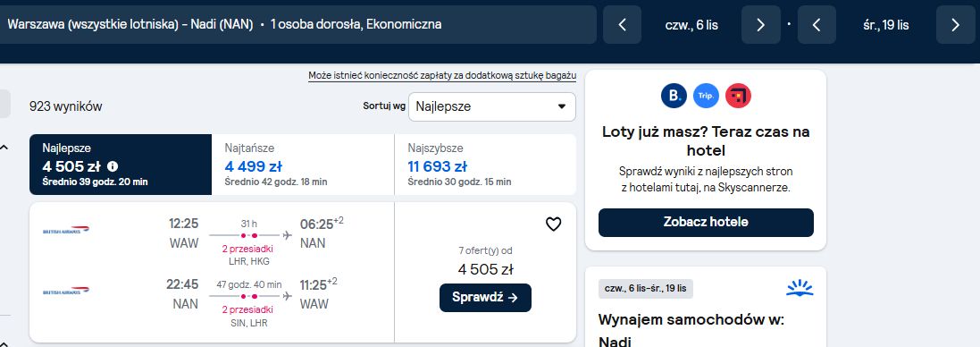Go to next departure date after czw., 6 lis
This screenshot has height=347, width=980.
point(760,24)
